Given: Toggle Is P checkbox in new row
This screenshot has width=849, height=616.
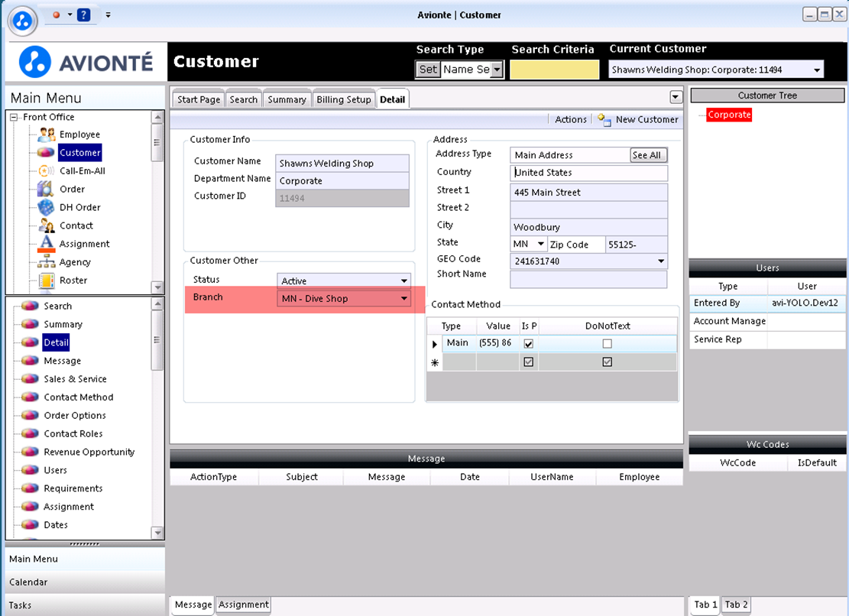Looking at the screenshot, I should [x=529, y=361].
